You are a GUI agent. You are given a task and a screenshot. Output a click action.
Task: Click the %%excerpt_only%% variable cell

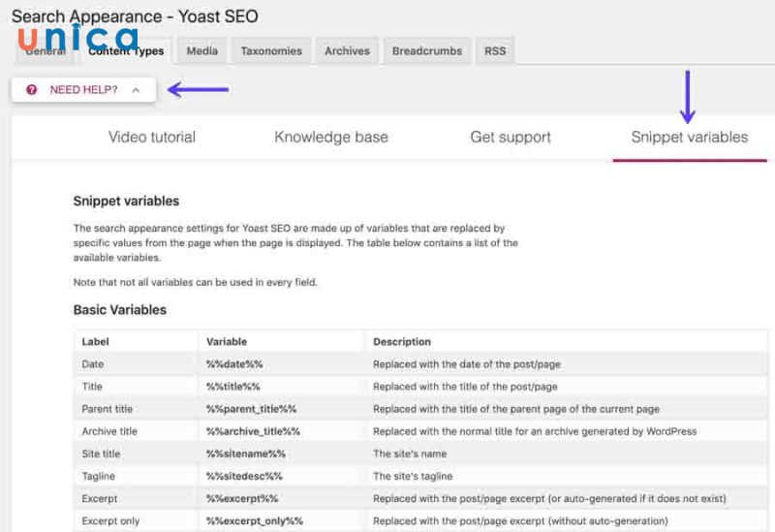point(254,520)
